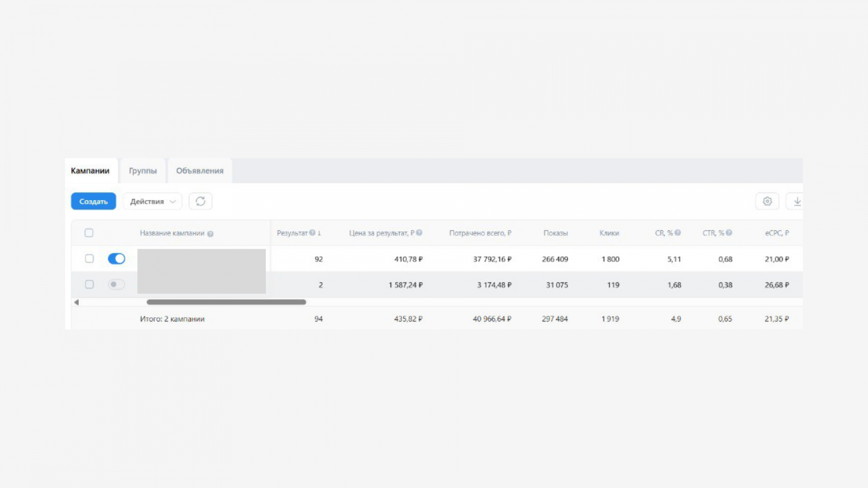
Task: Enable the paused campaign's grey toggle
Action: click(x=116, y=284)
